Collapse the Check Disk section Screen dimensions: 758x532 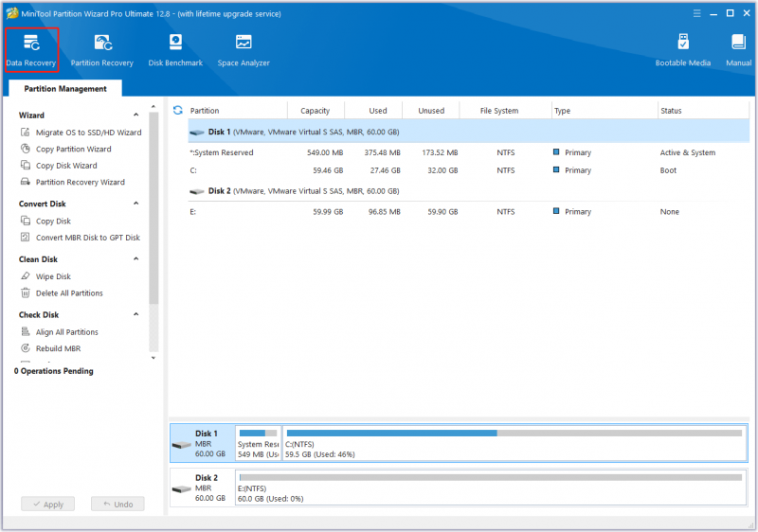coord(135,314)
